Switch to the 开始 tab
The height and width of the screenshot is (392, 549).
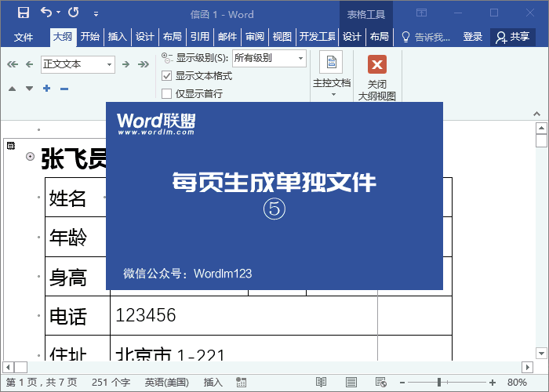(90, 36)
